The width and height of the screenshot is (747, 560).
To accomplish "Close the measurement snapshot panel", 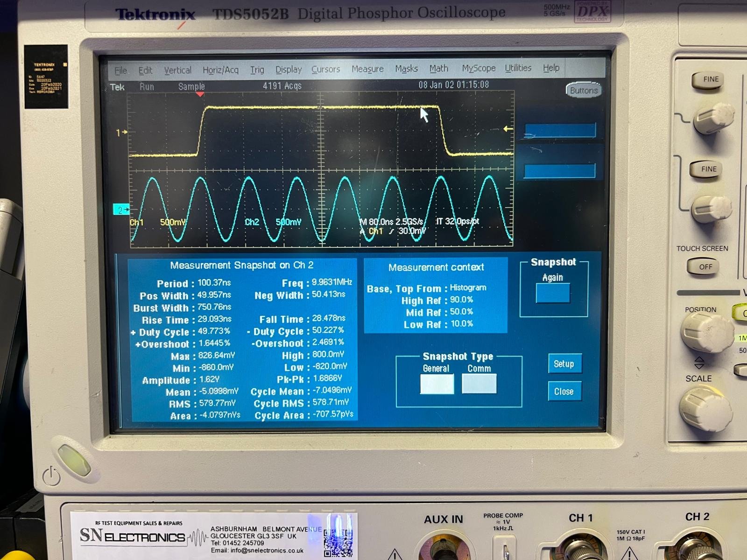I will pyautogui.click(x=564, y=392).
